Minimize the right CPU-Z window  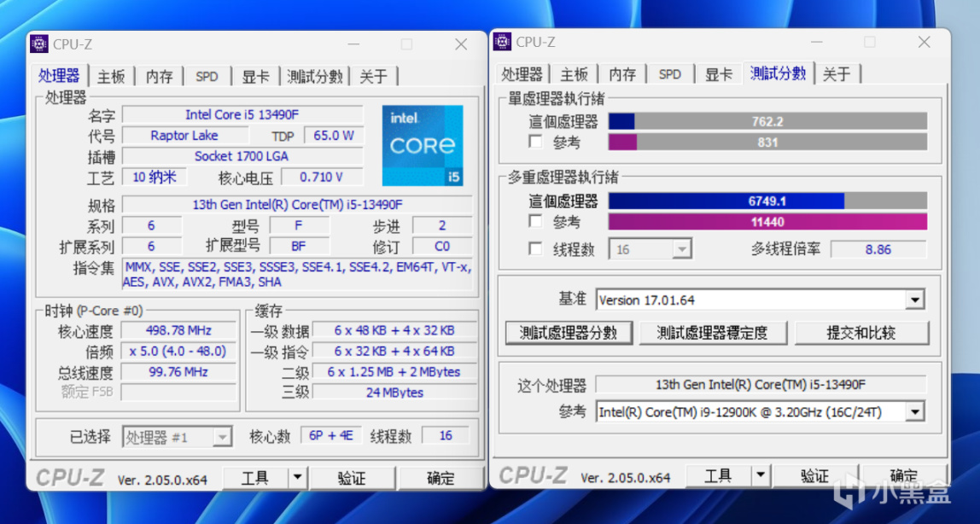click(x=817, y=42)
